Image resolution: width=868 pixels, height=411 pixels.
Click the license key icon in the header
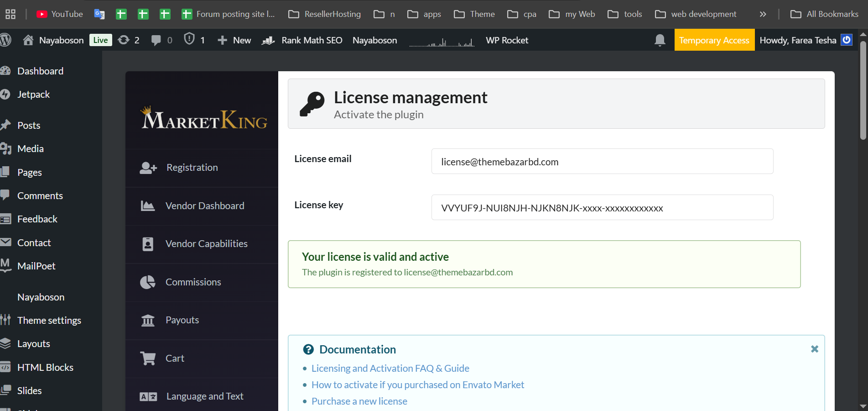(312, 104)
